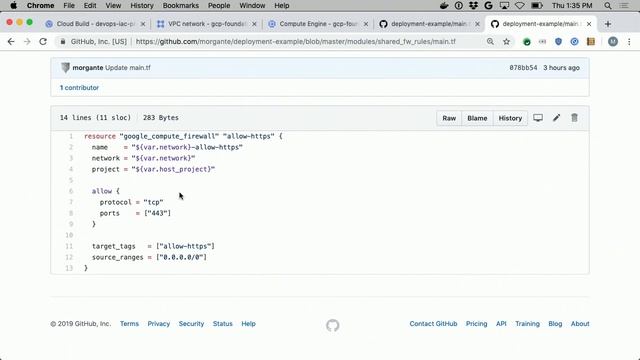This screenshot has width=640, height=360.
Task: Click the Dropbox menu bar icon
Action: pyautogui.click(x=473, y=5)
